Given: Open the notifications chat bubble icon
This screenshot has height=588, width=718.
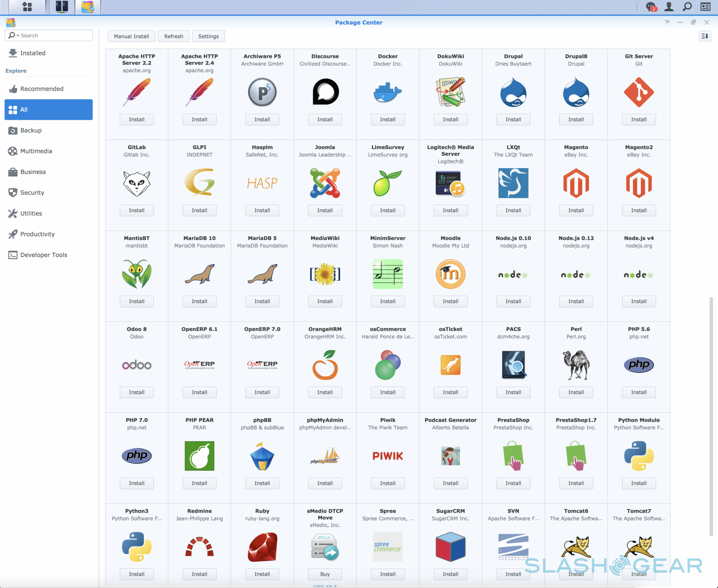Looking at the screenshot, I should [651, 7].
